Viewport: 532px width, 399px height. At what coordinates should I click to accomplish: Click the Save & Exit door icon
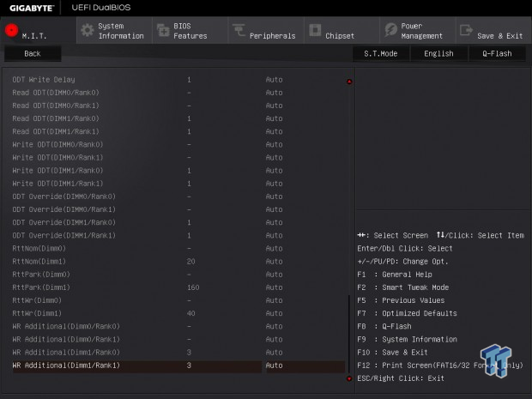466,30
